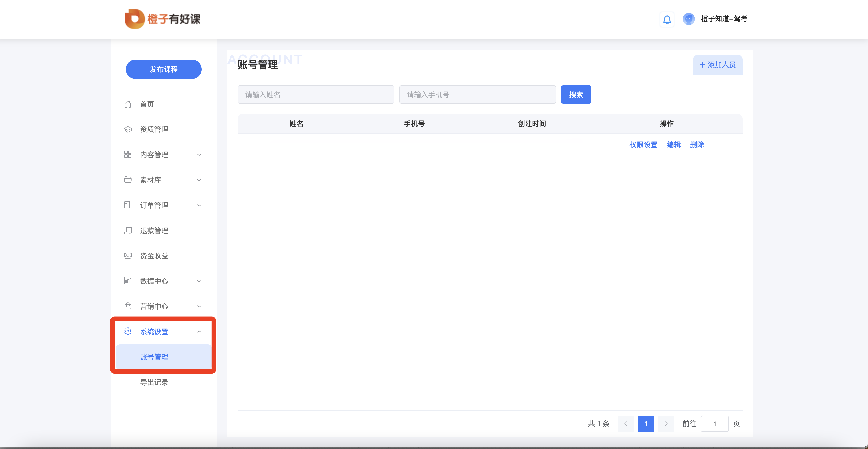
Task: Click the notification bell icon
Action: click(667, 19)
